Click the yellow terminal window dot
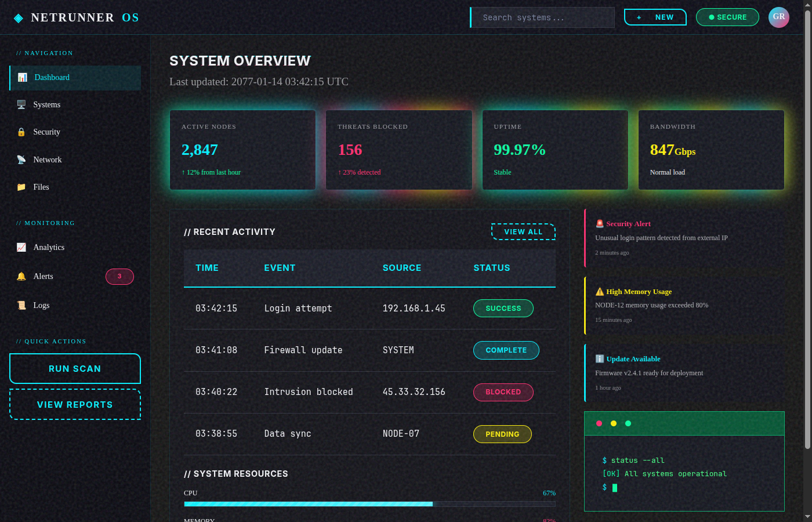The width and height of the screenshot is (812, 522). coord(614,423)
